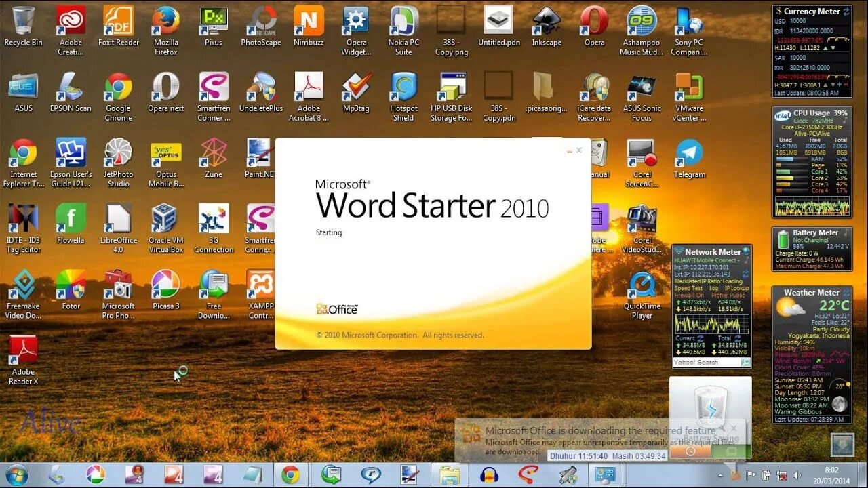Open the taskbar clock showing 8:02

[x=831, y=474]
